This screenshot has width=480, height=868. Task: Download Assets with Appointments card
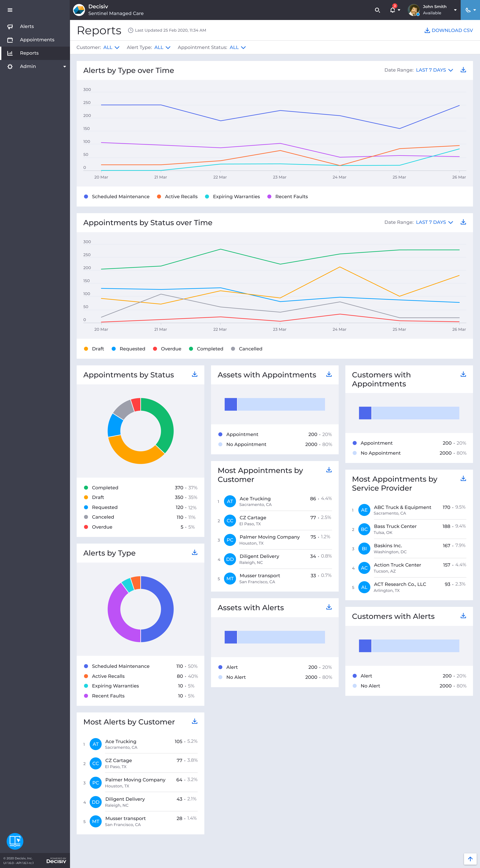(329, 374)
